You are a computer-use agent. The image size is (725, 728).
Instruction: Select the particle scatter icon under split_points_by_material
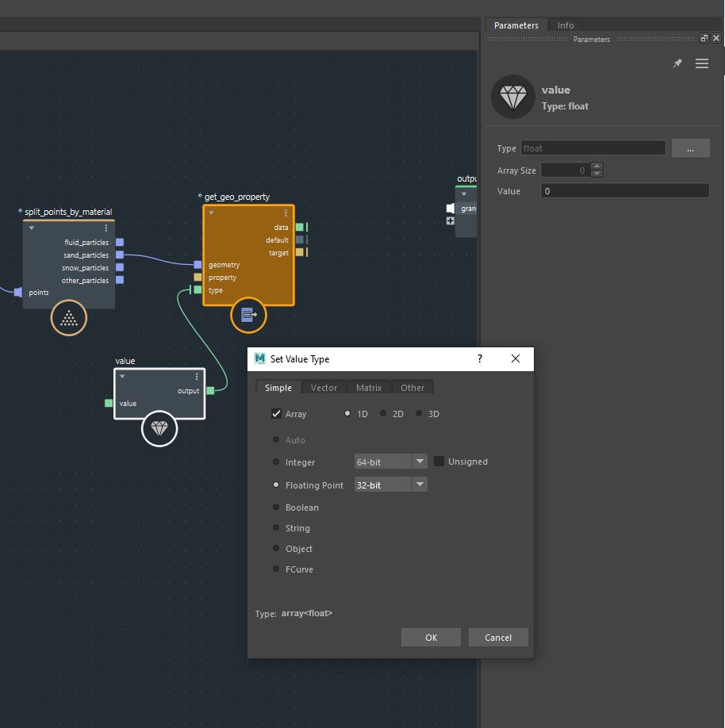coord(68,317)
